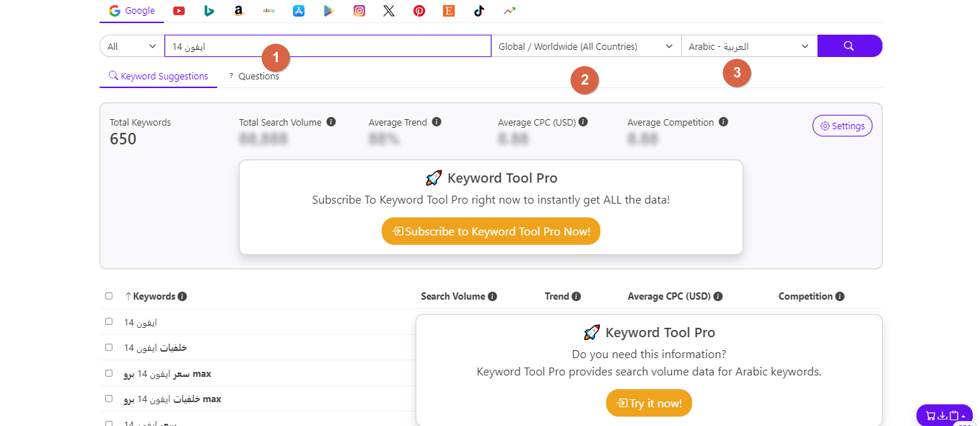Click the Competition column header
This screenshot has width=980, height=426.
tap(805, 296)
